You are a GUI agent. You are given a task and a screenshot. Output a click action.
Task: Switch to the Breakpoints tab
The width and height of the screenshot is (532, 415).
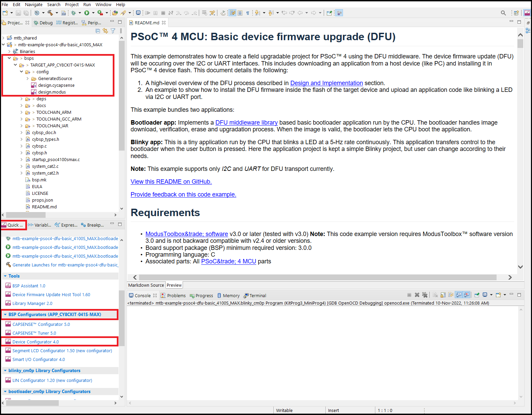(x=92, y=225)
